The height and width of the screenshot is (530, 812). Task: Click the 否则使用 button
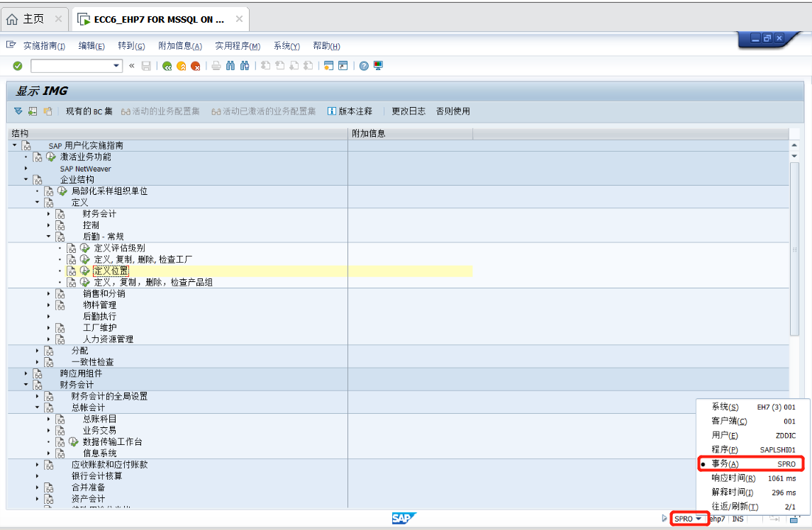pos(453,111)
